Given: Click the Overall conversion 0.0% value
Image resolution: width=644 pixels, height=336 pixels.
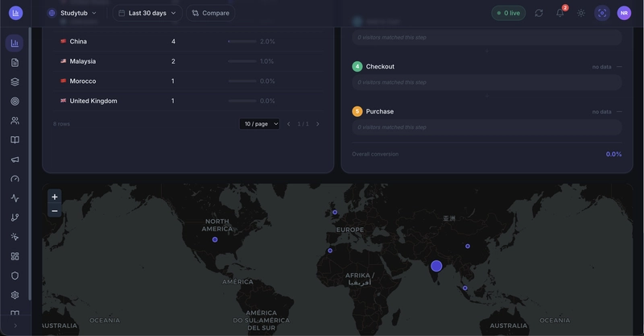Looking at the screenshot, I should 613,154.
